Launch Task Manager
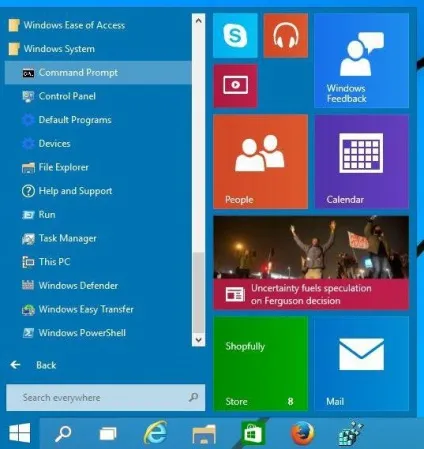The width and height of the screenshot is (424, 449). [x=98, y=238]
